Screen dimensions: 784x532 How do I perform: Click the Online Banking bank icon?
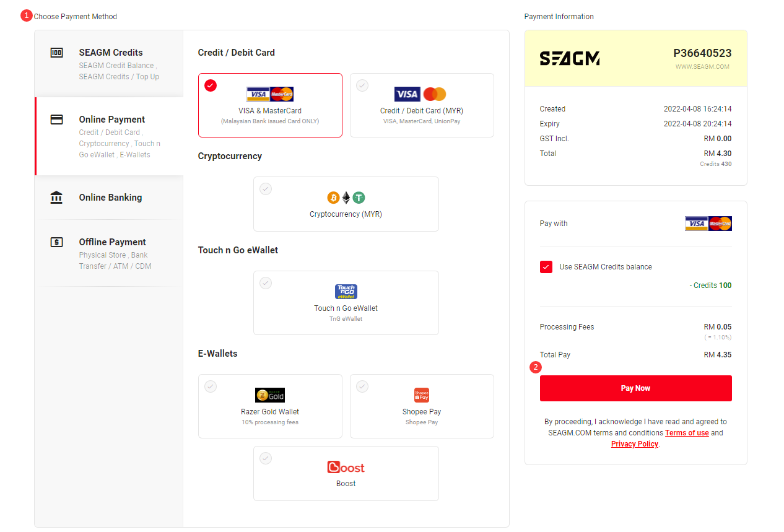coord(56,198)
